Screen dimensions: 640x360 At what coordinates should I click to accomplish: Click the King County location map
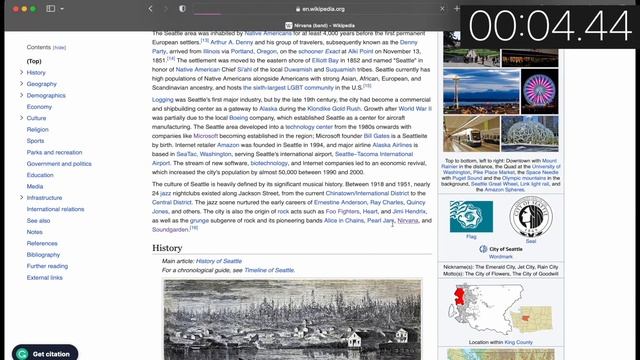[x=500, y=309]
